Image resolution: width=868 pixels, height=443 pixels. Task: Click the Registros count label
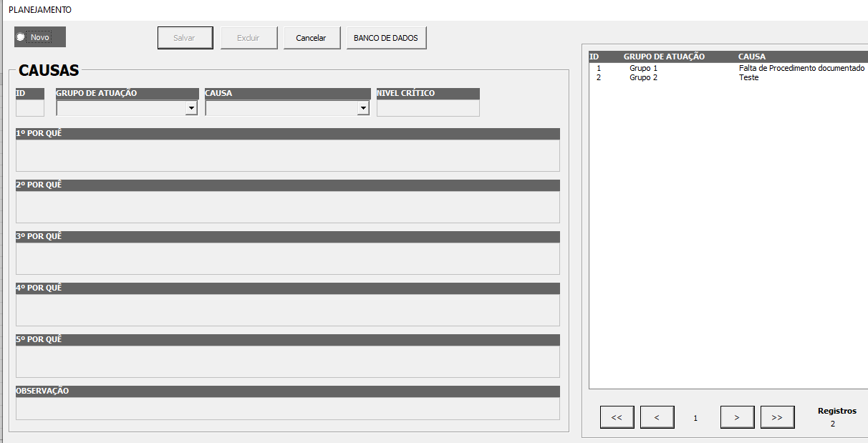click(x=837, y=411)
